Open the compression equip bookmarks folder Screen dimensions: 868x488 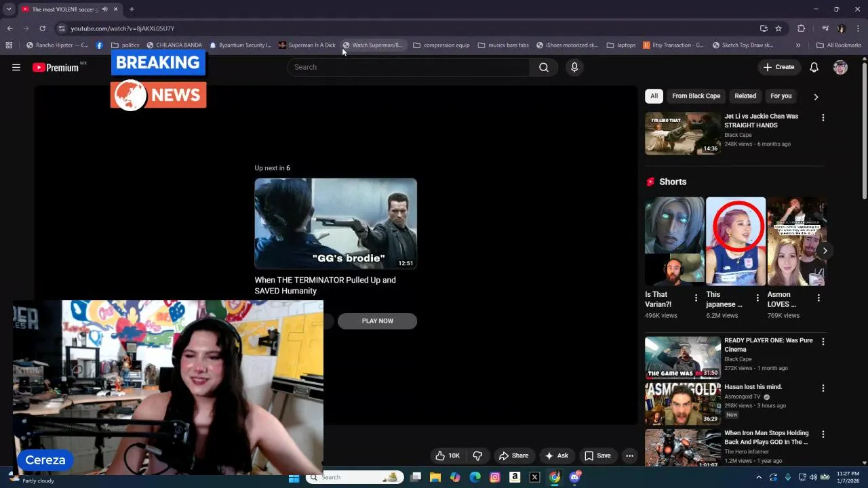441,45
